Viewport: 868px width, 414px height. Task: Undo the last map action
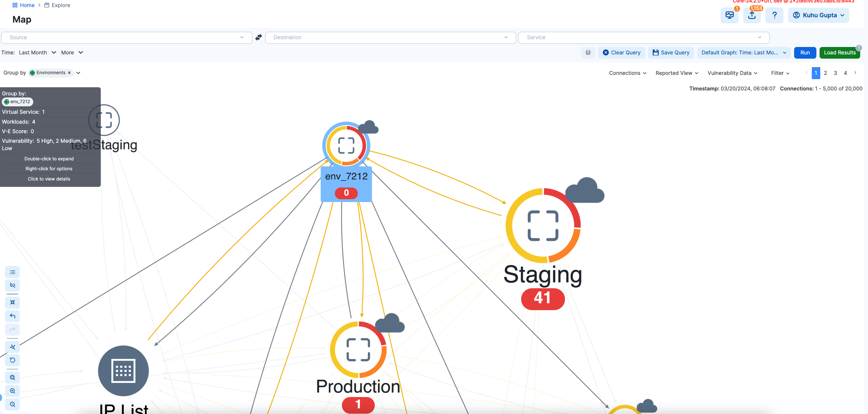pos(12,316)
